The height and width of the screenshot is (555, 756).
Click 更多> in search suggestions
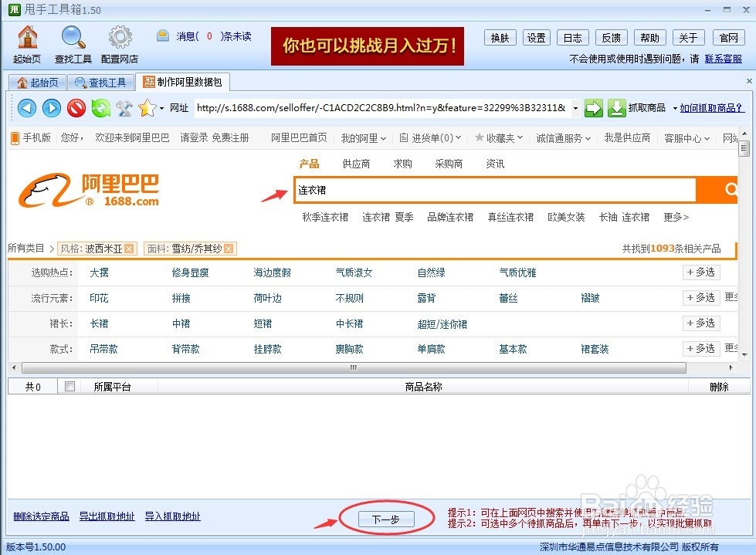[676, 217]
